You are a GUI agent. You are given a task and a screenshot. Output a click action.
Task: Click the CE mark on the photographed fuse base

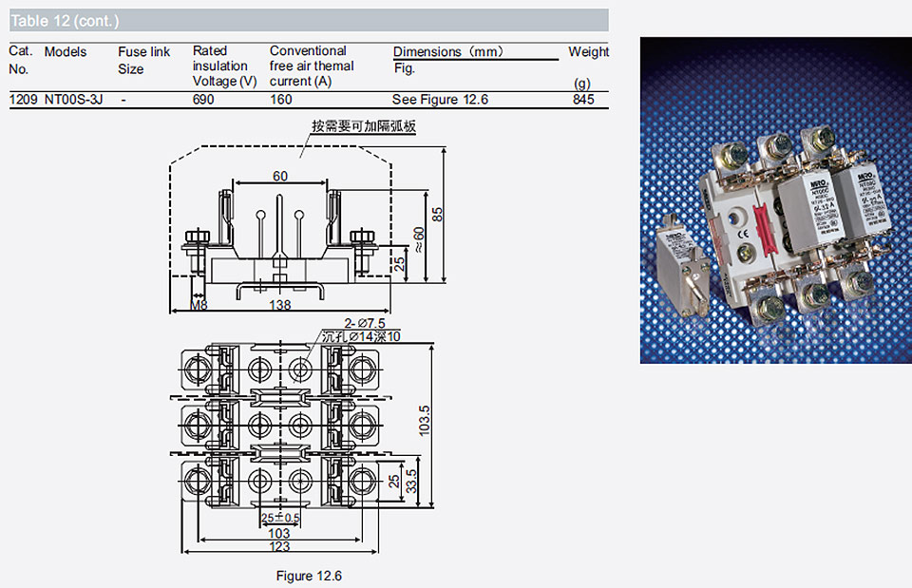click(x=743, y=235)
